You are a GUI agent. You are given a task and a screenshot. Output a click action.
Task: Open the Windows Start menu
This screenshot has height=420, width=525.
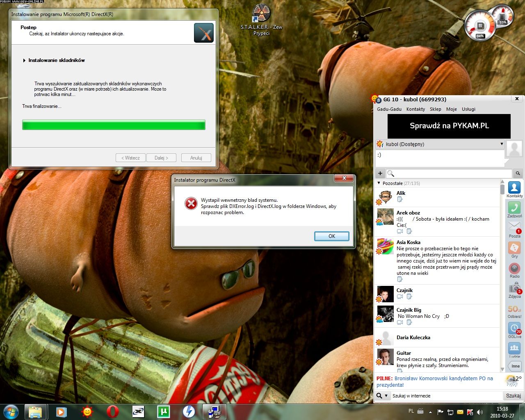click(11, 411)
